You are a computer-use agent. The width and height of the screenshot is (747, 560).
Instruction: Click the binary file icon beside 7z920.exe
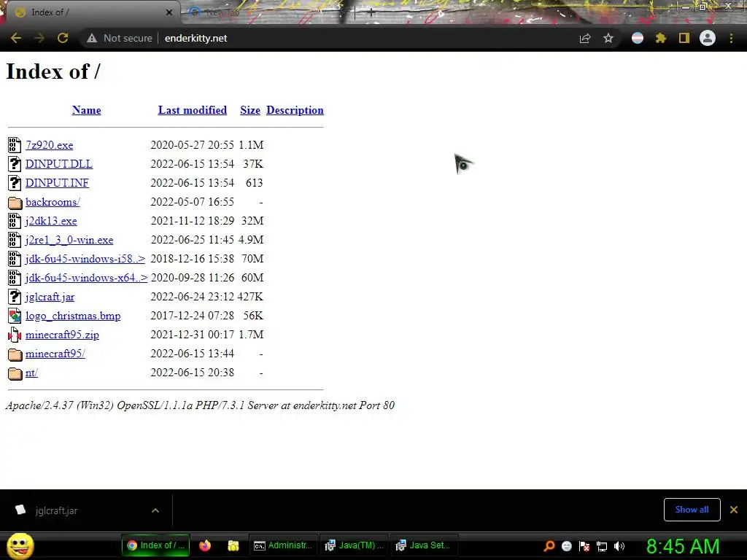pos(15,145)
